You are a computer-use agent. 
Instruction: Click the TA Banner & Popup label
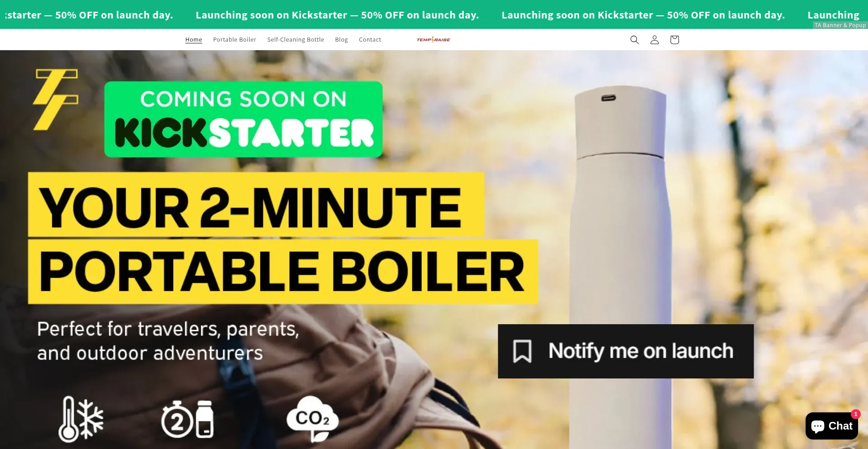point(840,25)
